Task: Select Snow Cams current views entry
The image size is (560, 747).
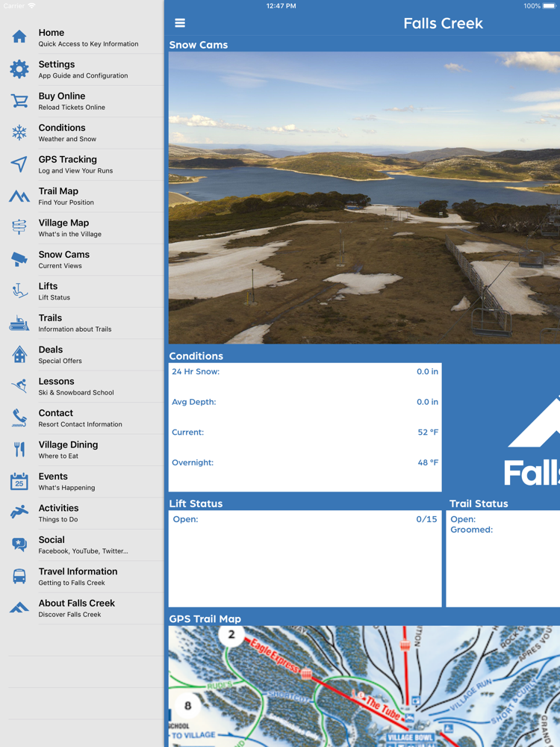Action: [x=82, y=260]
